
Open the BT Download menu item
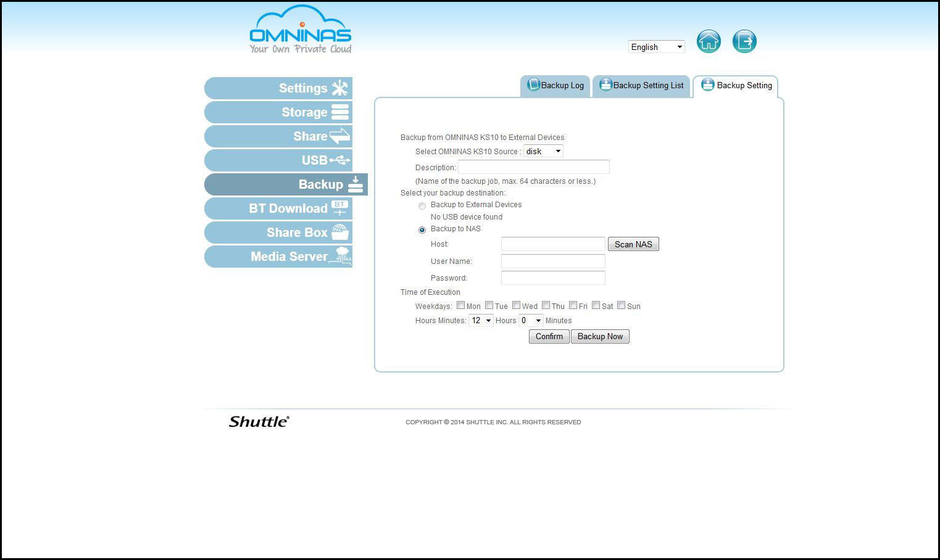click(278, 208)
